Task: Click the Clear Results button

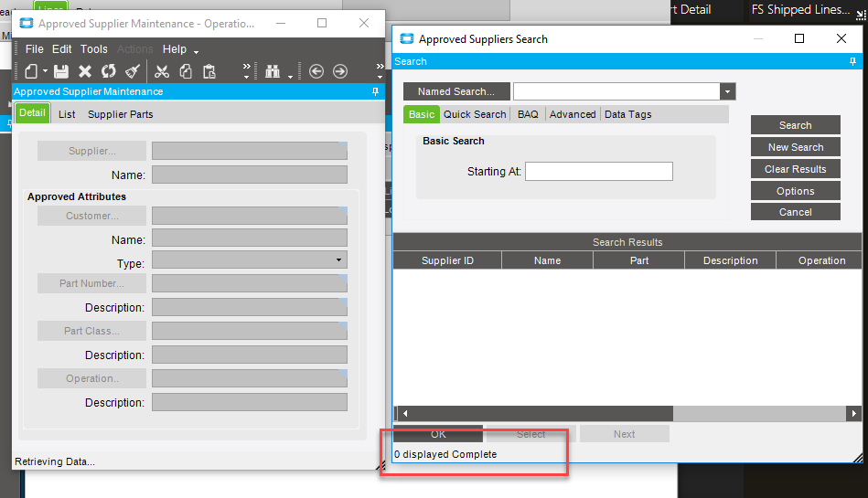Action: 796,169
